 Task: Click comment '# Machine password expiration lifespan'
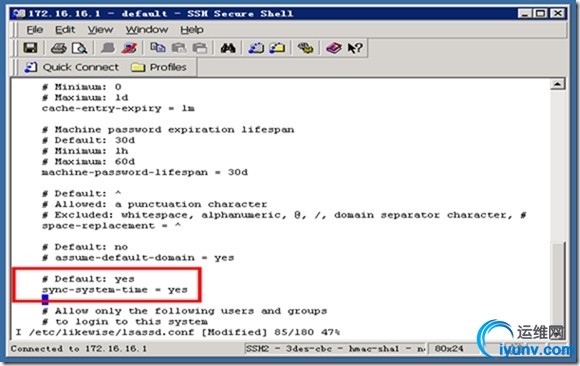coord(168,130)
